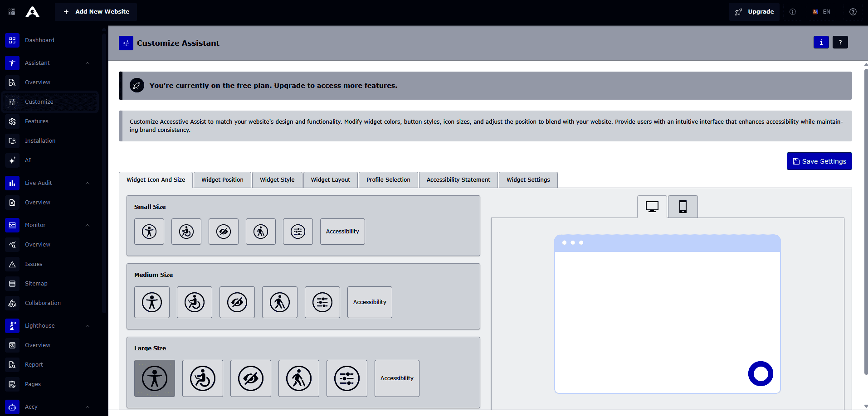Select the sliders icon under Small Size

(297, 231)
